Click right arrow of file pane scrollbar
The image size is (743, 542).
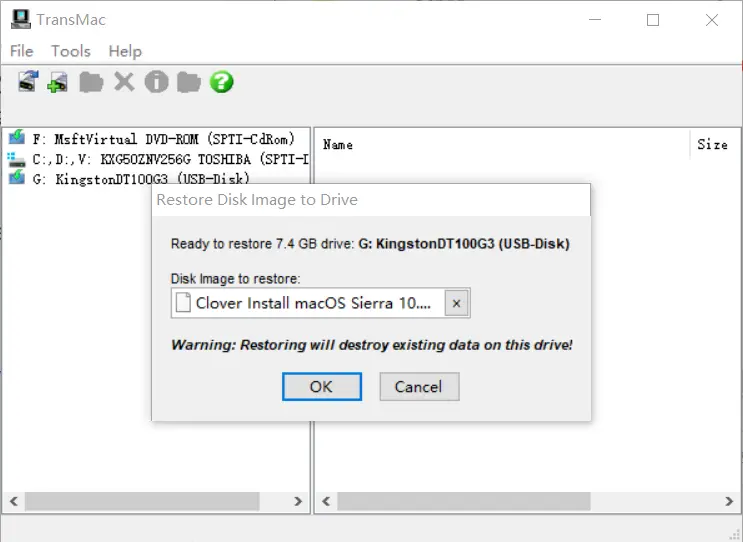pyautogui.click(x=729, y=501)
